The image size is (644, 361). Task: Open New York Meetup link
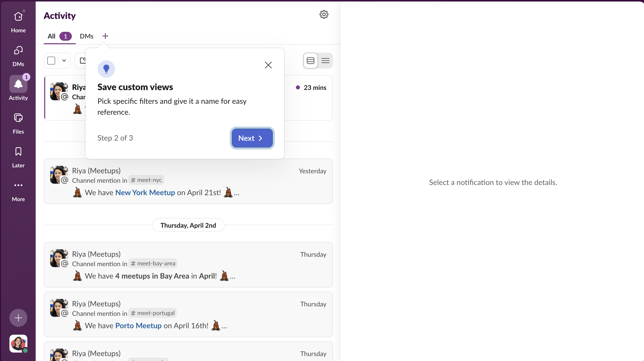(145, 192)
